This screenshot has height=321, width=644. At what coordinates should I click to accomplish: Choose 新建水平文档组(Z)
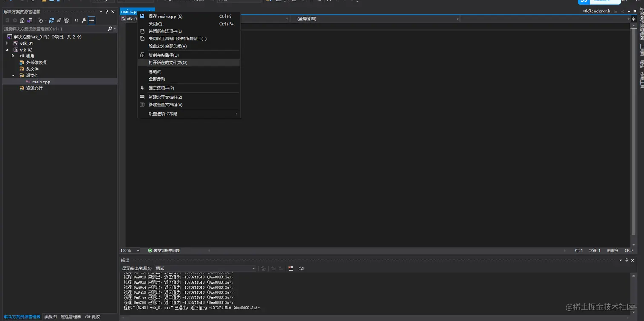coord(189,97)
